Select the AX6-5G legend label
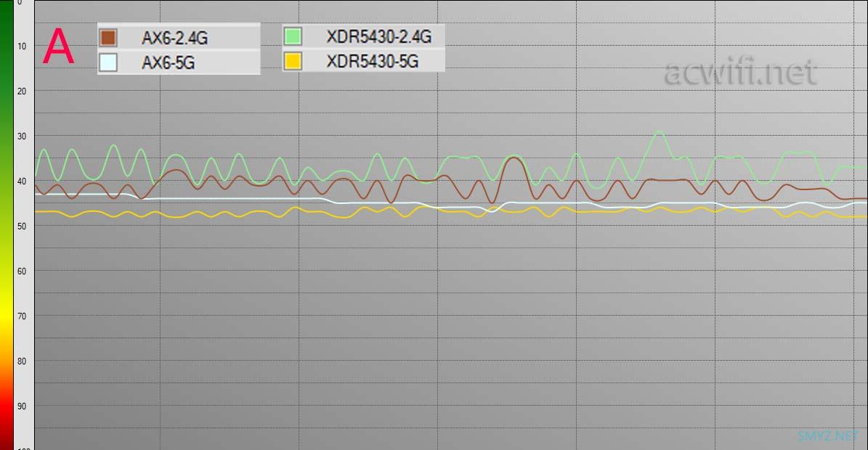 169,62
